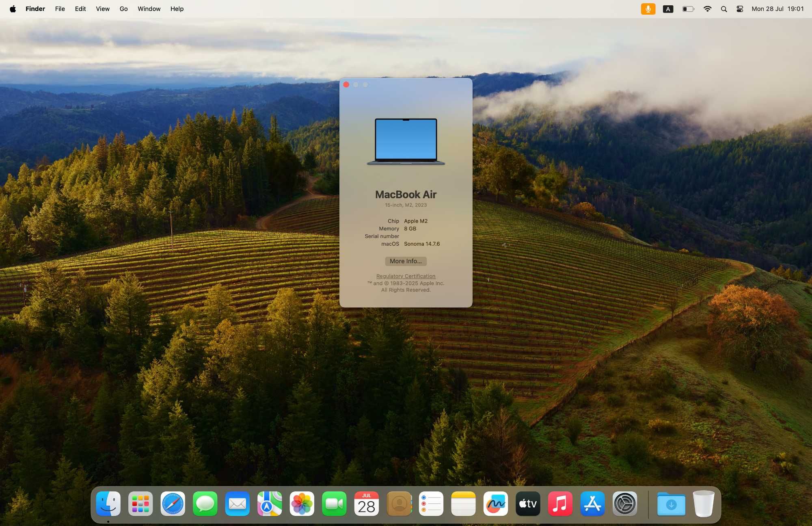
Task: Open Spotlight search
Action: coord(724,9)
